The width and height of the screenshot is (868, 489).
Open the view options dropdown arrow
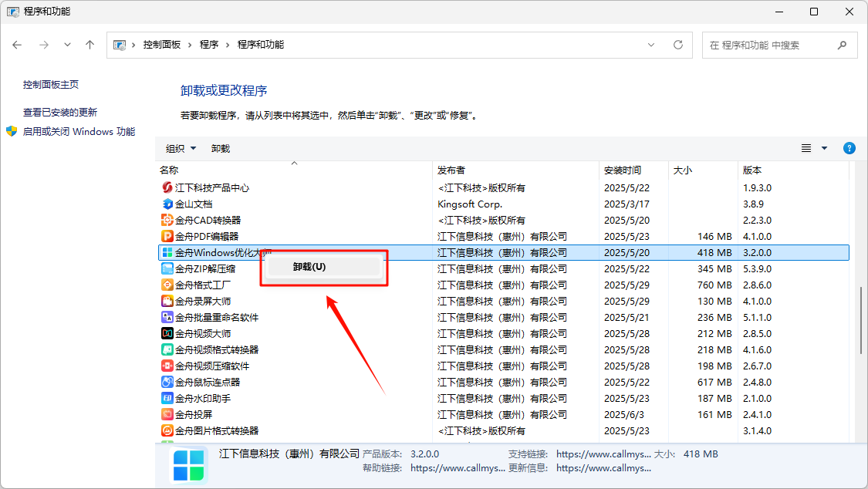pyautogui.click(x=824, y=148)
